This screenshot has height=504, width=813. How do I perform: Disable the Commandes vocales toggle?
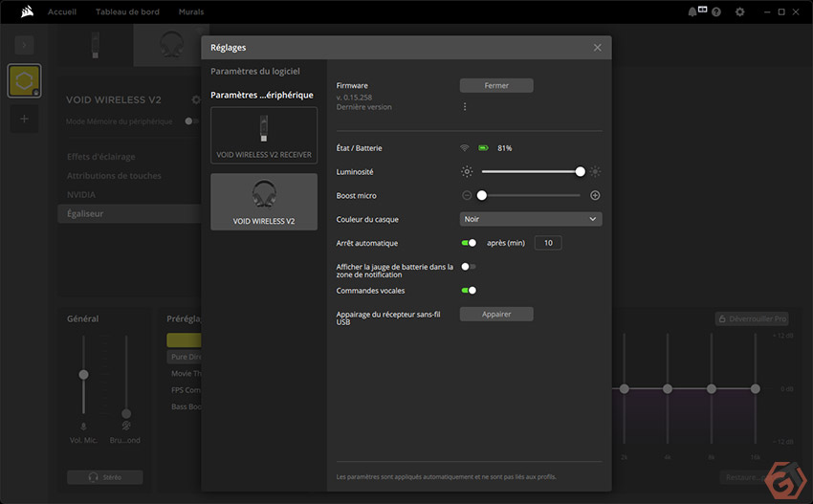click(x=469, y=290)
